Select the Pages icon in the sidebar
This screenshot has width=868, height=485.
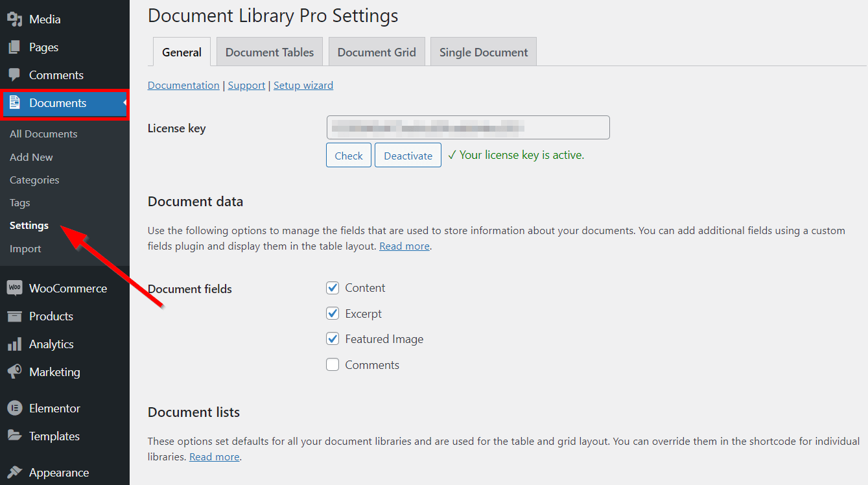[x=14, y=47]
